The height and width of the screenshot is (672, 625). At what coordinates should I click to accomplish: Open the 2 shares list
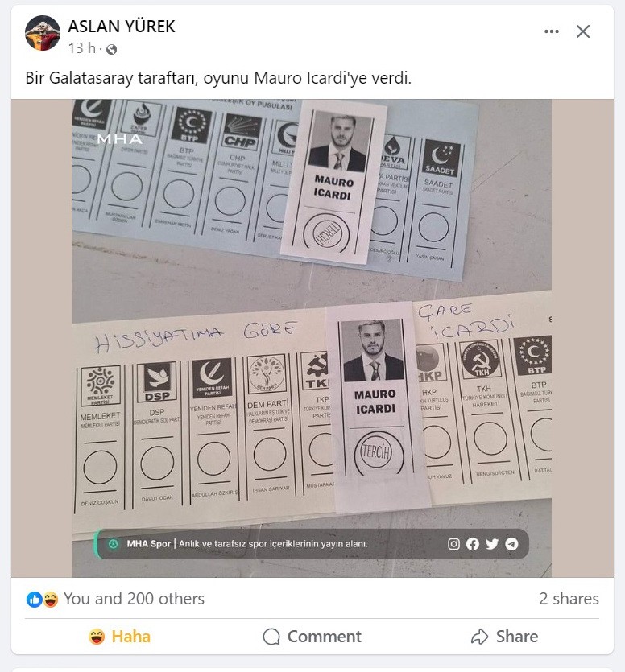coord(569,599)
